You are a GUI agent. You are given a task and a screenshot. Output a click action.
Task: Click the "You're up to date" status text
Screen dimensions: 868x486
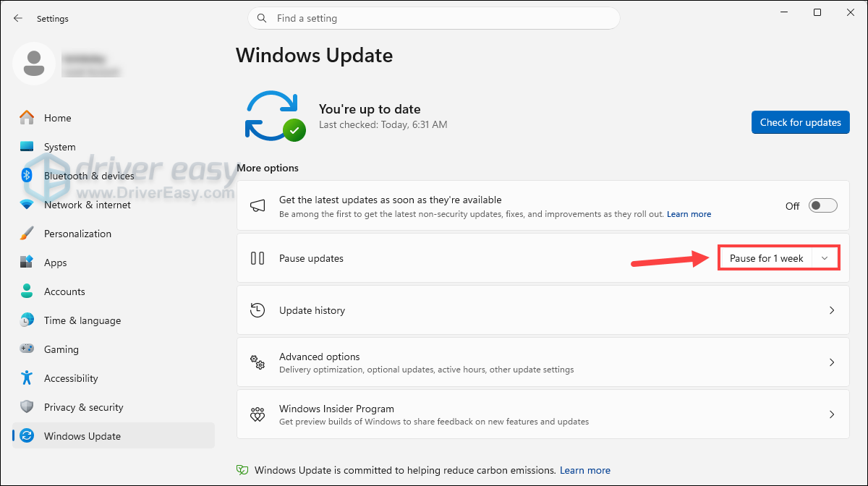click(x=370, y=109)
